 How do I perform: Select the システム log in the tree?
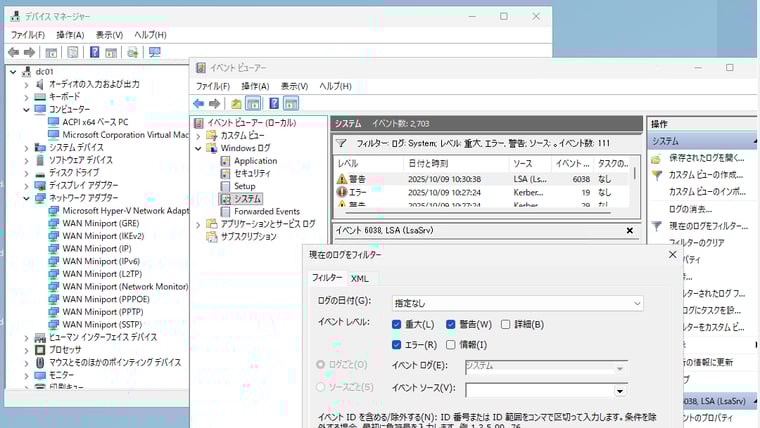247,199
